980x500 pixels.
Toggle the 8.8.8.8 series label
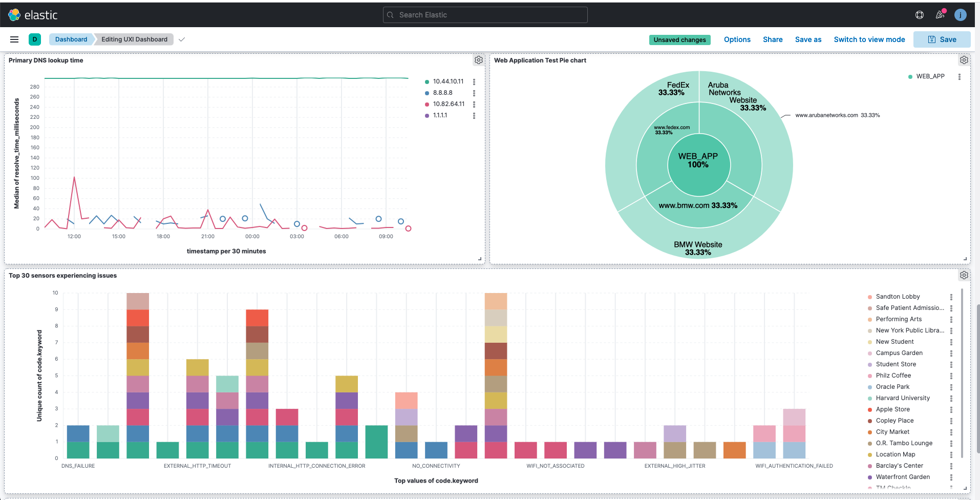pos(443,93)
